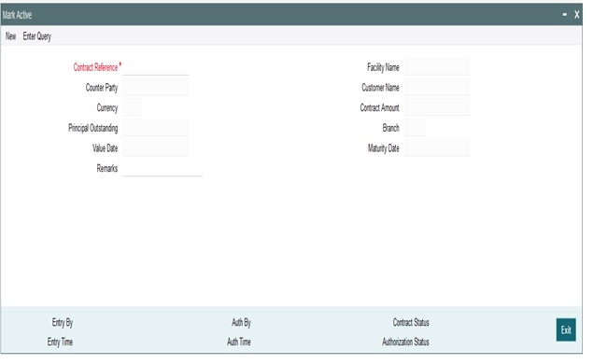This screenshot has height=364, width=593.
Task: Click the Branch label
Action: [x=390, y=128]
